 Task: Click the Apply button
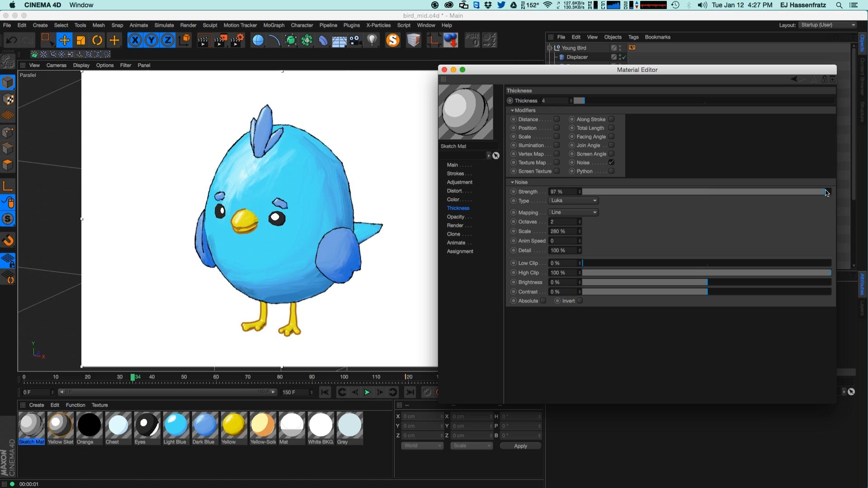(x=520, y=446)
